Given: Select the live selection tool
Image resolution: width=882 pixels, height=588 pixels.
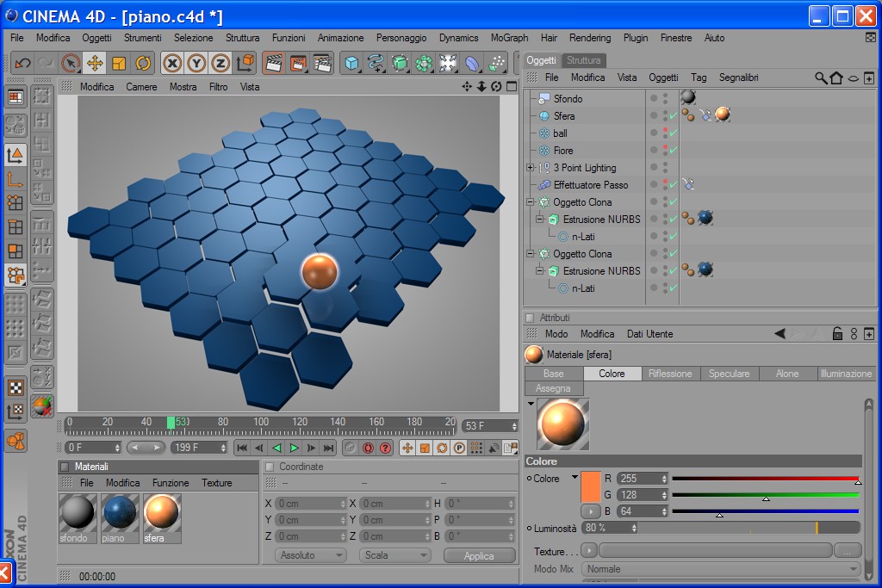Looking at the screenshot, I should tap(71, 63).
